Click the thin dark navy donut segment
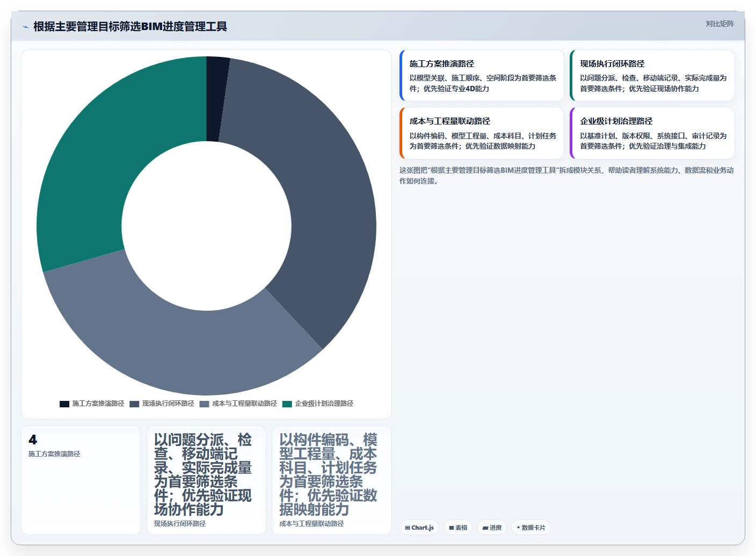Screen dimensions: 756x556 pos(216,99)
